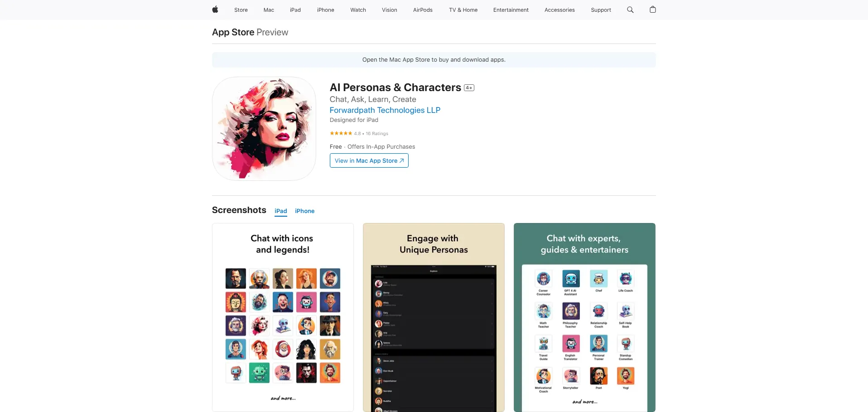Switch to iPhone screenshots tab
Image resolution: width=868 pixels, height=412 pixels.
[304, 211]
